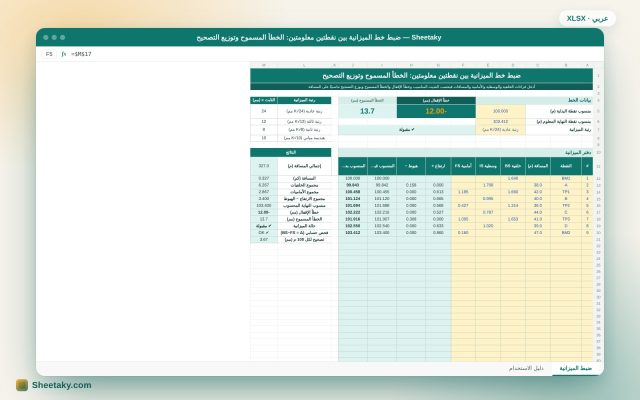Select the بيانات الخط section header
The image size is (640, 400).
(534, 100)
